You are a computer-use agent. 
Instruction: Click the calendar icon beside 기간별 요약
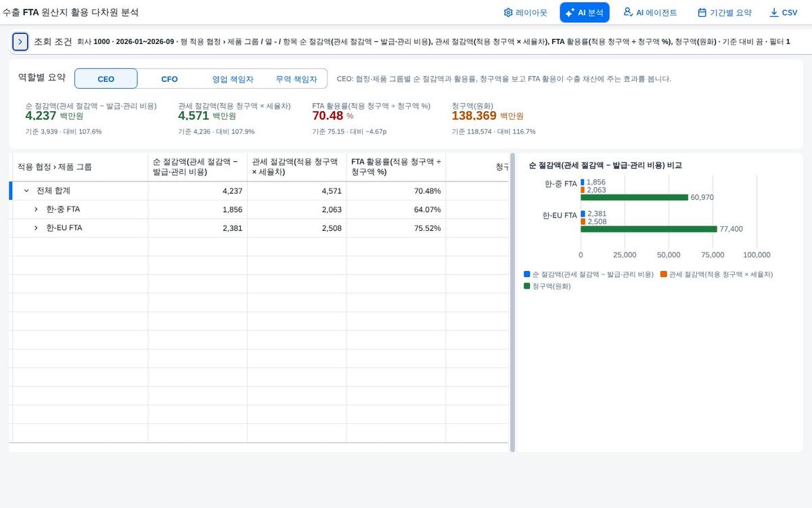[x=702, y=12]
